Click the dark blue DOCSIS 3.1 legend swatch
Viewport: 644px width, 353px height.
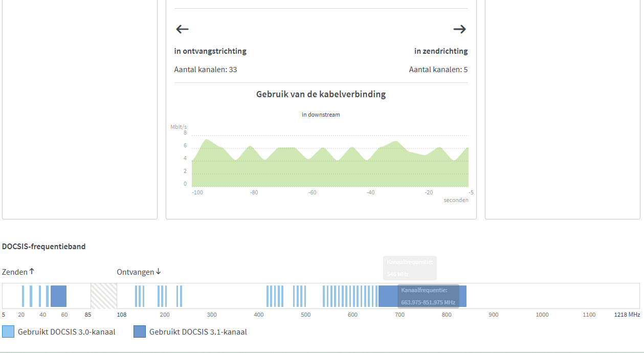[x=140, y=332]
